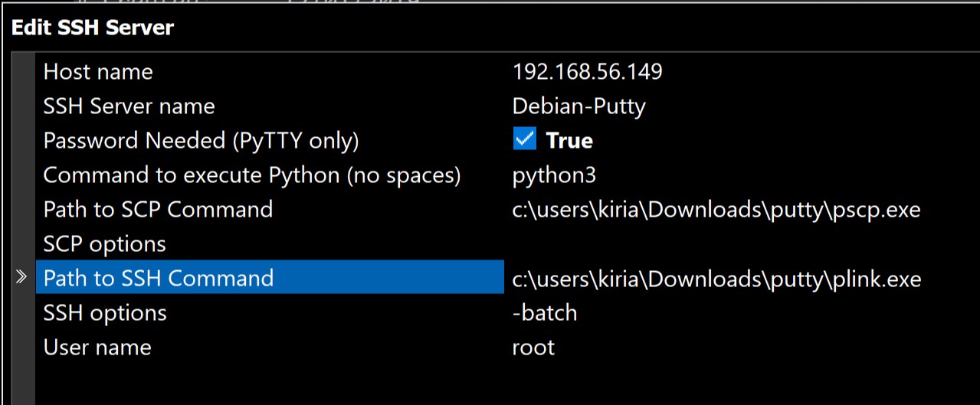980x405 pixels.
Task: Select the Host name property label
Action: (98, 72)
